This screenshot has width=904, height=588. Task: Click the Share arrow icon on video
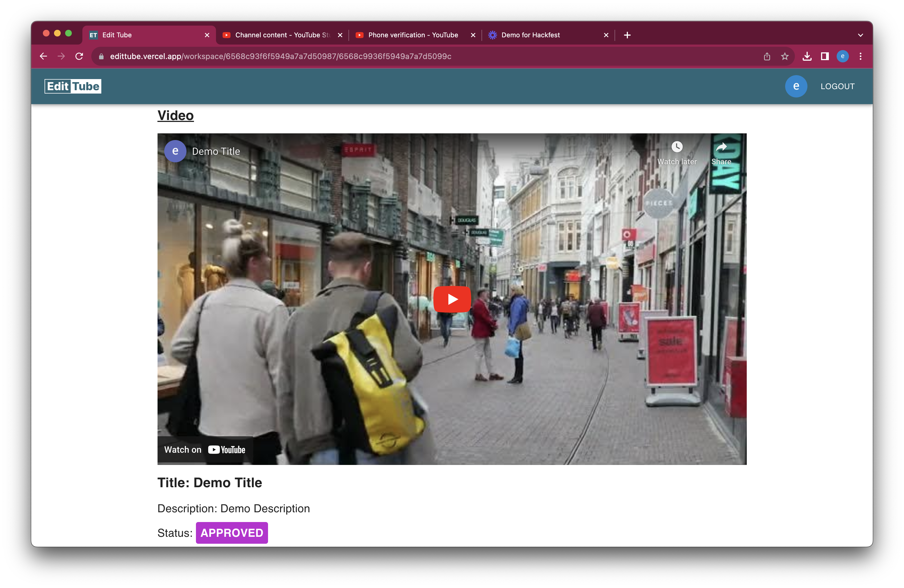click(x=721, y=147)
